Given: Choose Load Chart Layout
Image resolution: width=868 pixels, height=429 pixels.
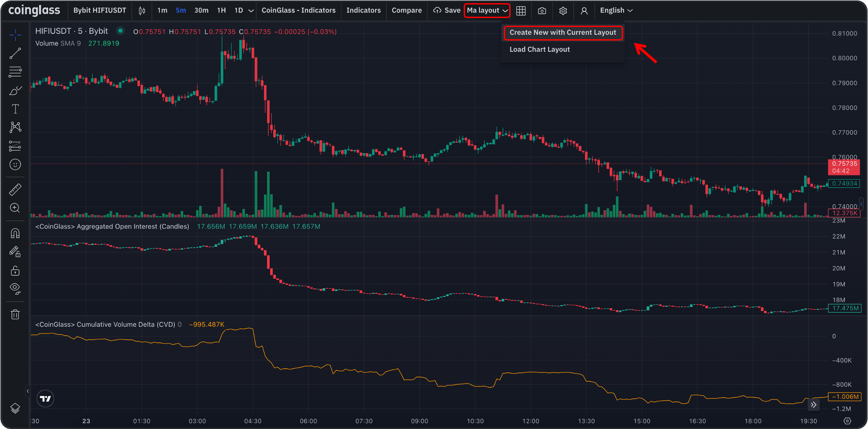Looking at the screenshot, I should [x=539, y=50].
